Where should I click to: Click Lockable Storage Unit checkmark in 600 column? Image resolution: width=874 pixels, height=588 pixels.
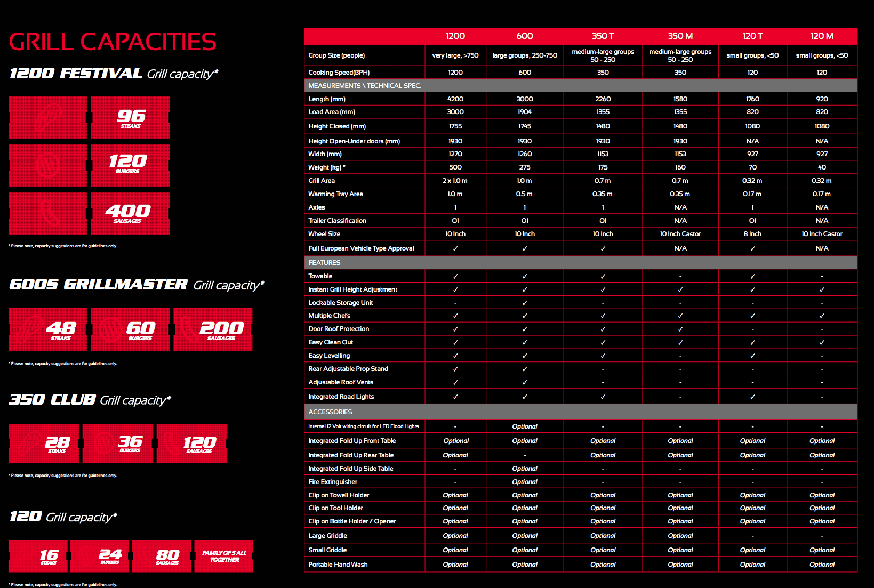point(525,303)
